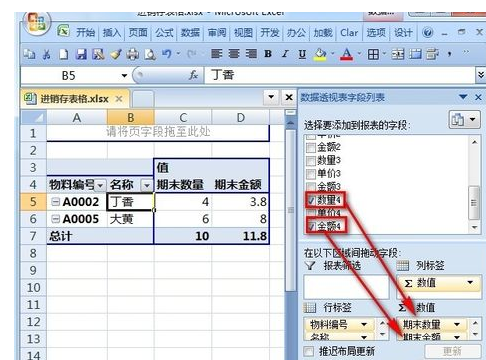The height and width of the screenshot is (360, 486).
Task: Enable 推迟布局更新 checkbox
Action: 309,351
